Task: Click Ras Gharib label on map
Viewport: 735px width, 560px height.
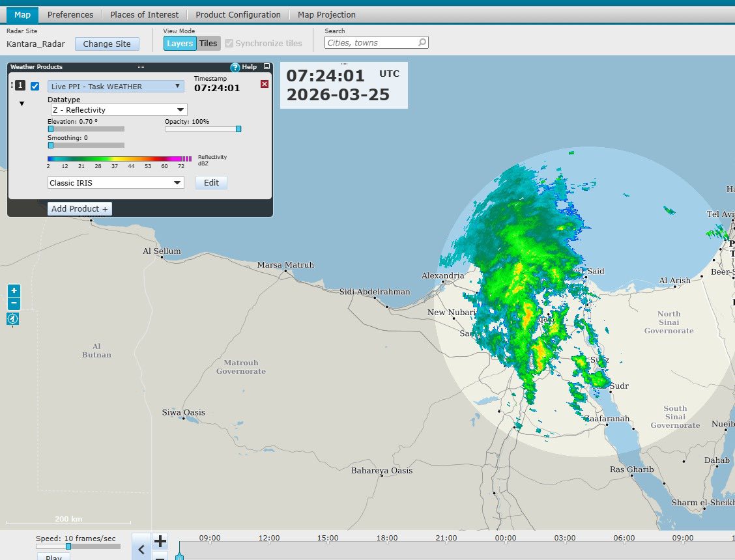Action: pos(632,469)
